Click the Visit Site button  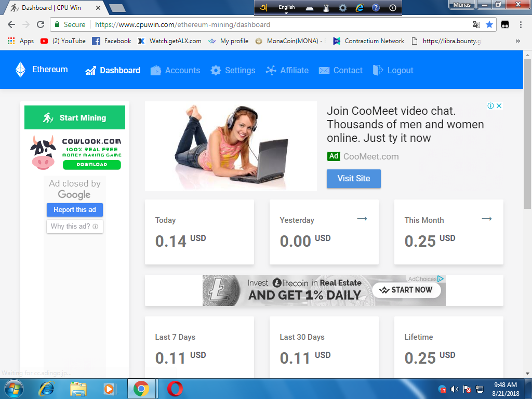click(x=353, y=178)
